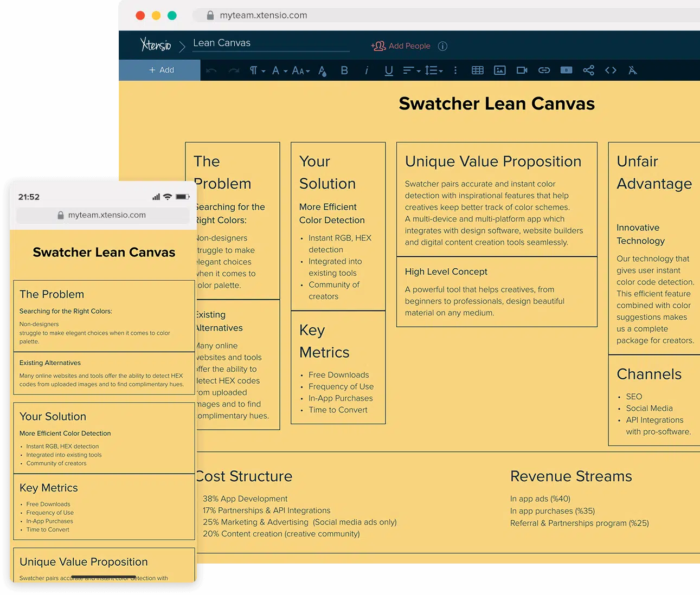
Task: Toggle underline formatting
Action: [388, 70]
